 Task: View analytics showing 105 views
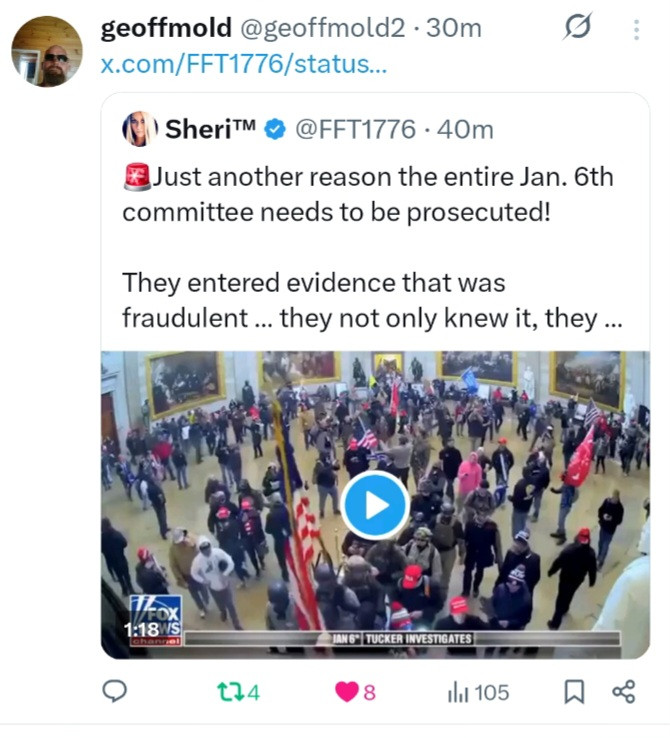coord(479,692)
